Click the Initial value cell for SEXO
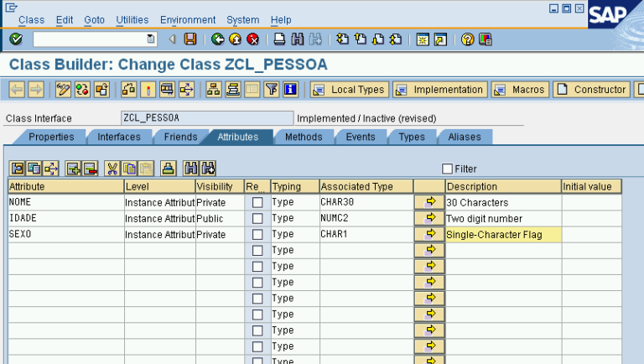This screenshot has width=644, height=364. (591, 235)
